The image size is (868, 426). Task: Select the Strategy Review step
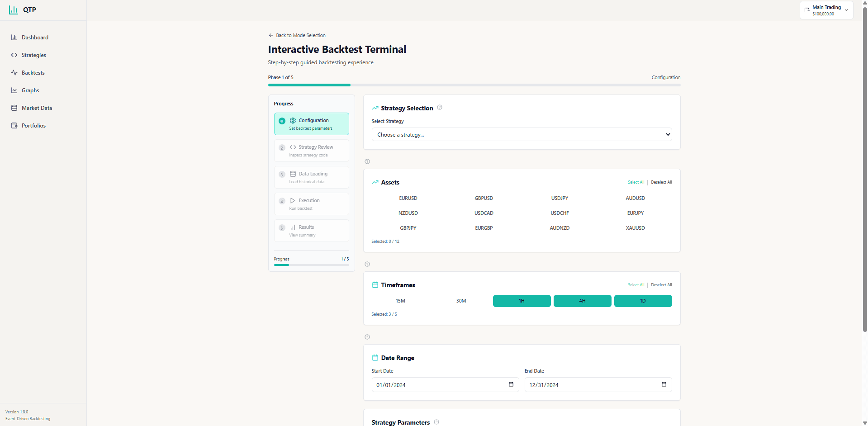311,151
